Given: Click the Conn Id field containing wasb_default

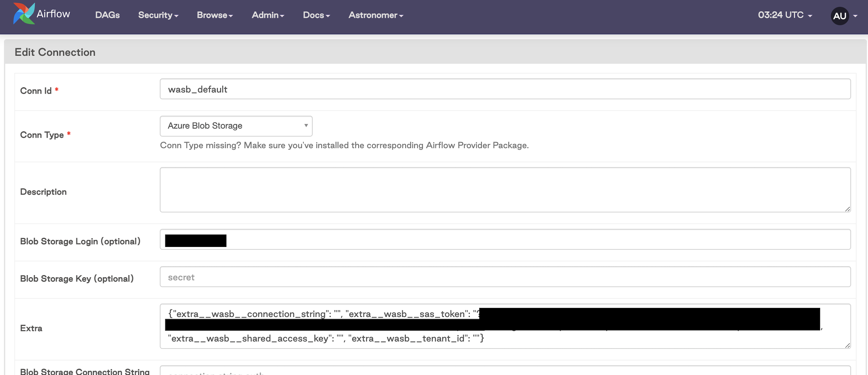Looking at the screenshot, I should click(x=505, y=89).
